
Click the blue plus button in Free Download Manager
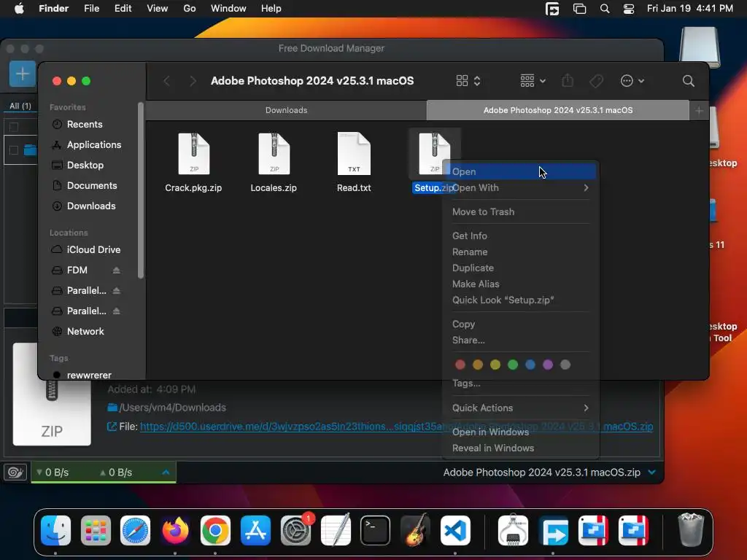click(x=23, y=74)
